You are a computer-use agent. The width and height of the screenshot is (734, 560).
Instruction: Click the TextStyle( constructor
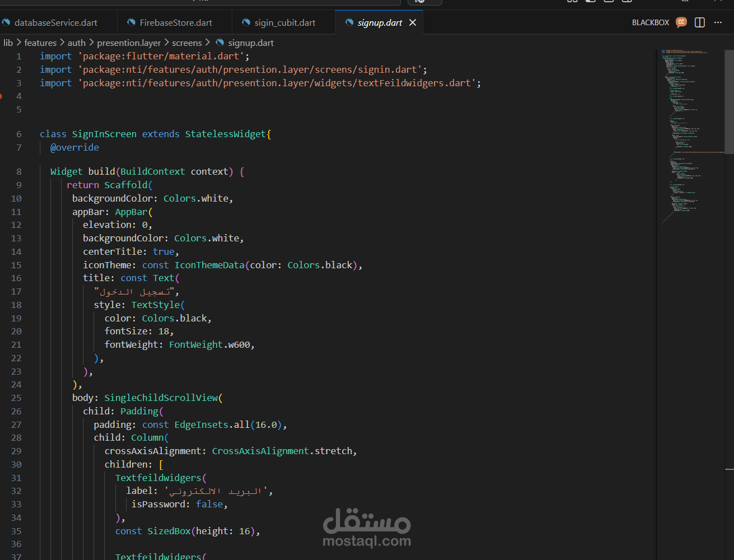click(x=158, y=305)
